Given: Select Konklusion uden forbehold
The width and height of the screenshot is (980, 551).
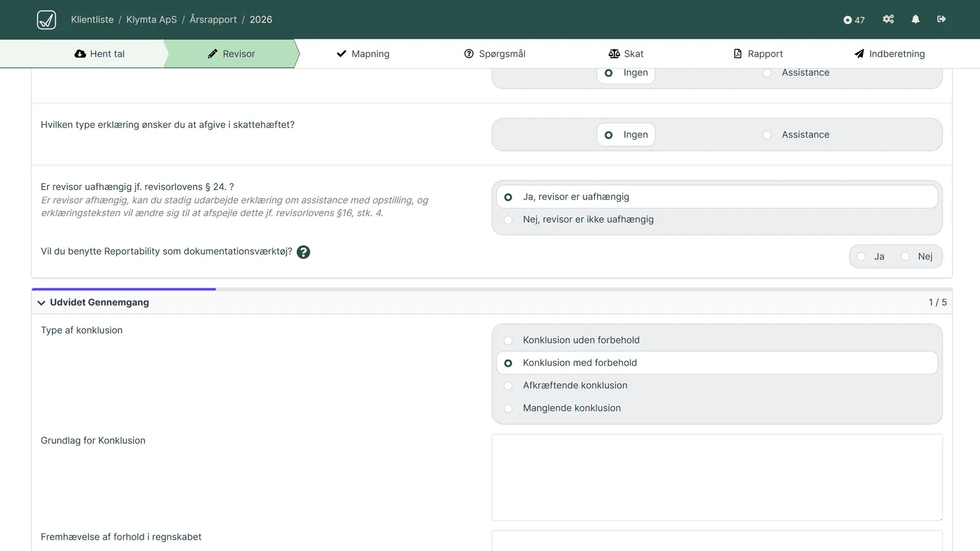Looking at the screenshot, I should tap(717, 340).
